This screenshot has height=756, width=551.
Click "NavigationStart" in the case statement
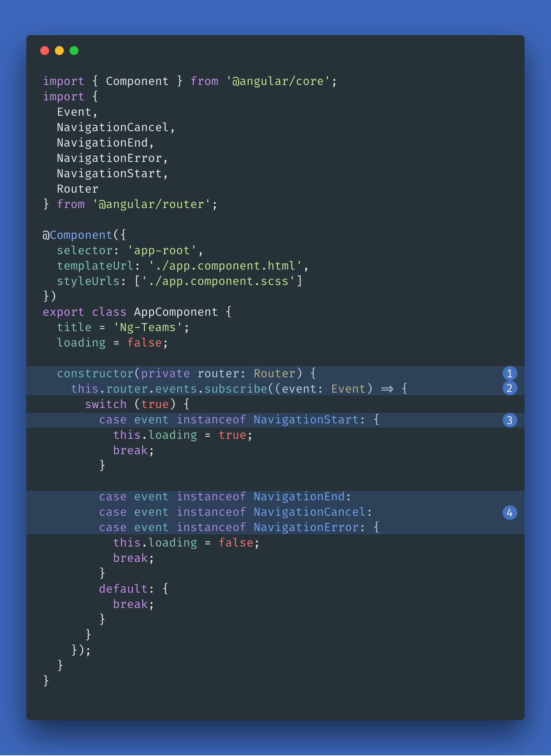pyautogui.click(x=306, y=419)
